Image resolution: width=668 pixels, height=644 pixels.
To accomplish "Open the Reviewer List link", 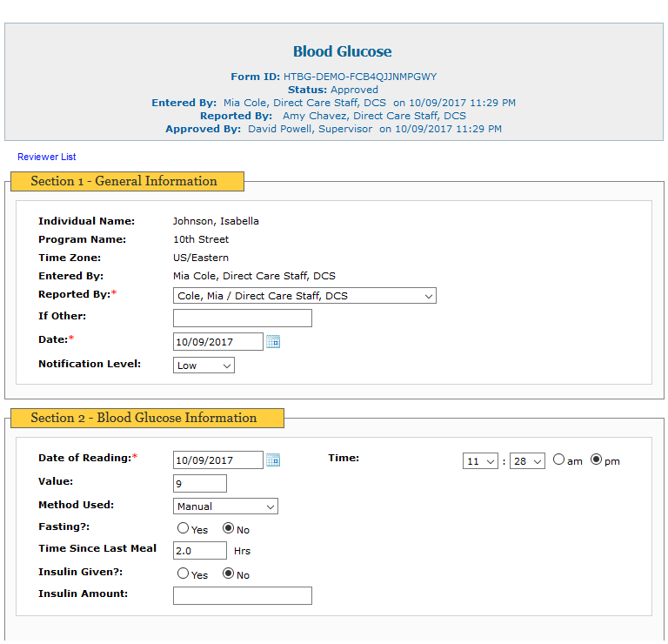I will point(46,157).
